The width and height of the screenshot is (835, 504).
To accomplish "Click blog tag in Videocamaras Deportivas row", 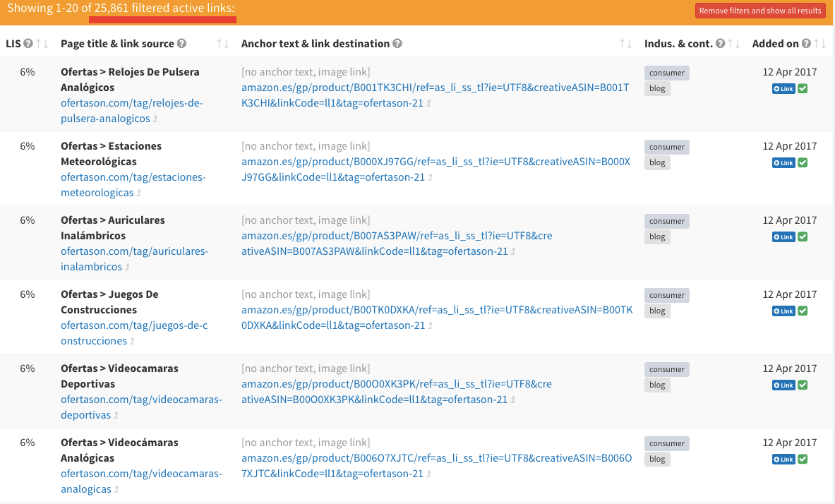I will tap(657, 385).
